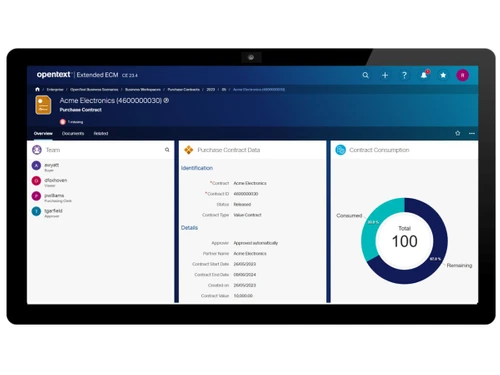Switch to the Related tab

tap(101, 133)
